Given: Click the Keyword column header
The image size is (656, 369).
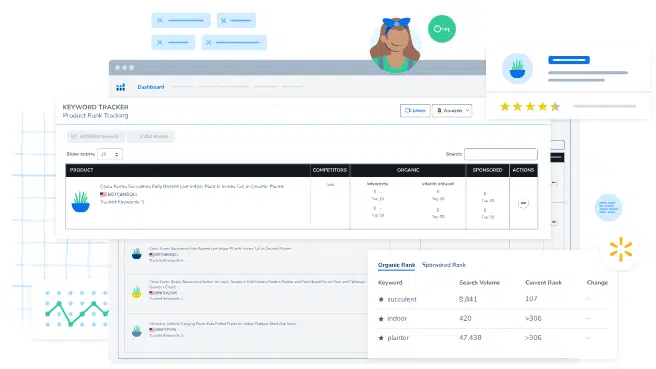Looking at the screenshot, I should coord(390,283).
